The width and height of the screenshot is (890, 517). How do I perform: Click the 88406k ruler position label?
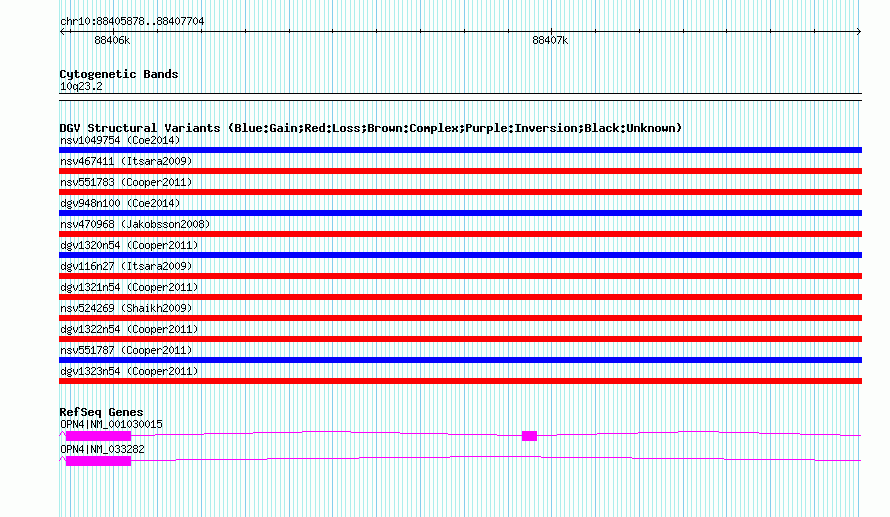coord(112,40)
